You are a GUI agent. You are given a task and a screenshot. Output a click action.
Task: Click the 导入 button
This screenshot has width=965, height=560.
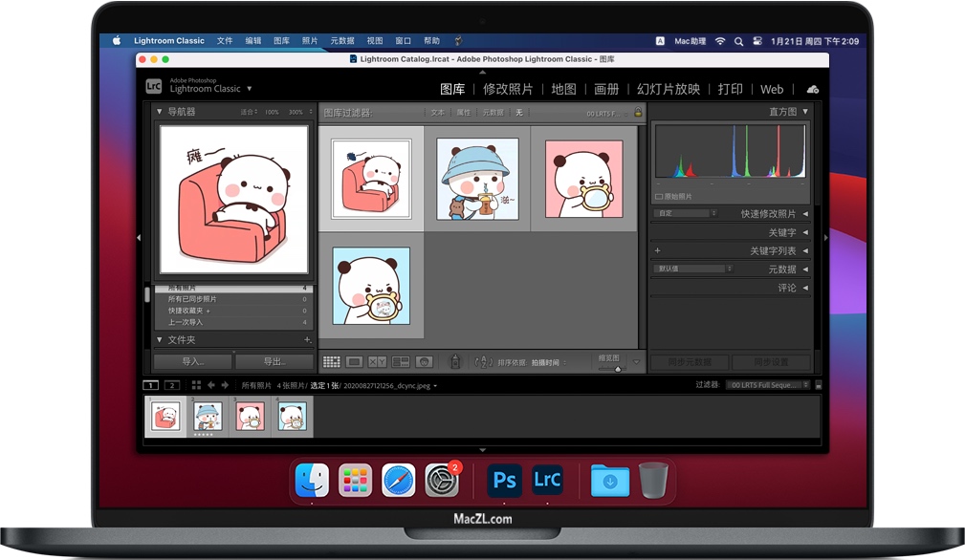(x=191, y=361)
